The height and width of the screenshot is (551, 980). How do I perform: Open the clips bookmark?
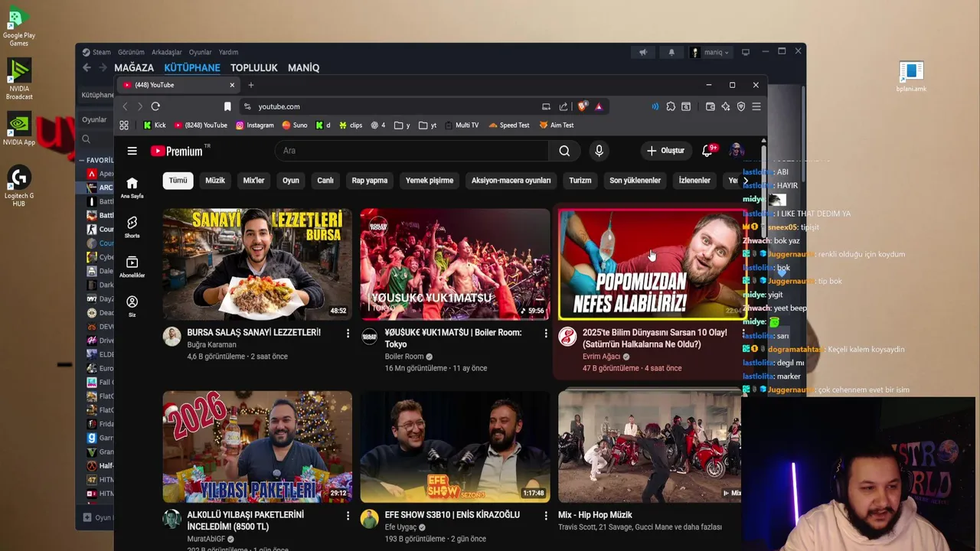click(351, 126)
